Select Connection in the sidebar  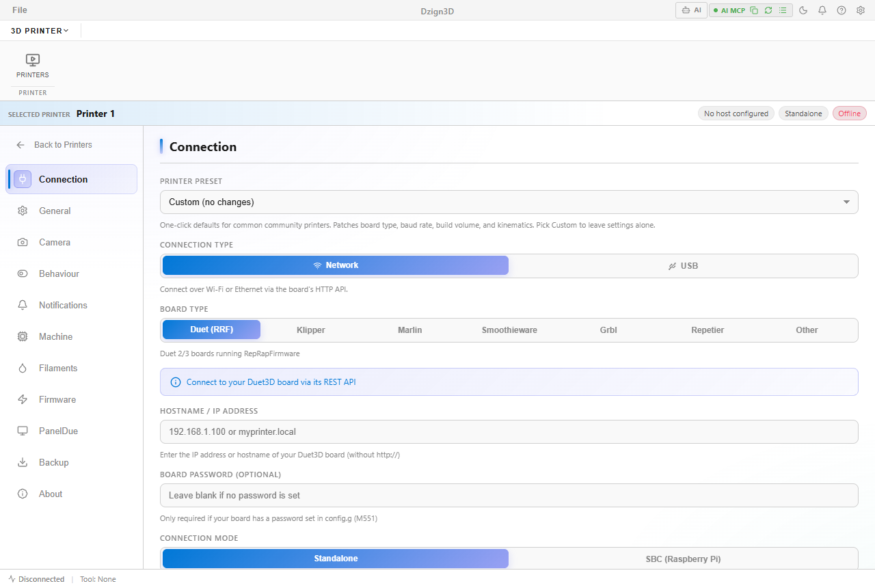click(71, 179)
